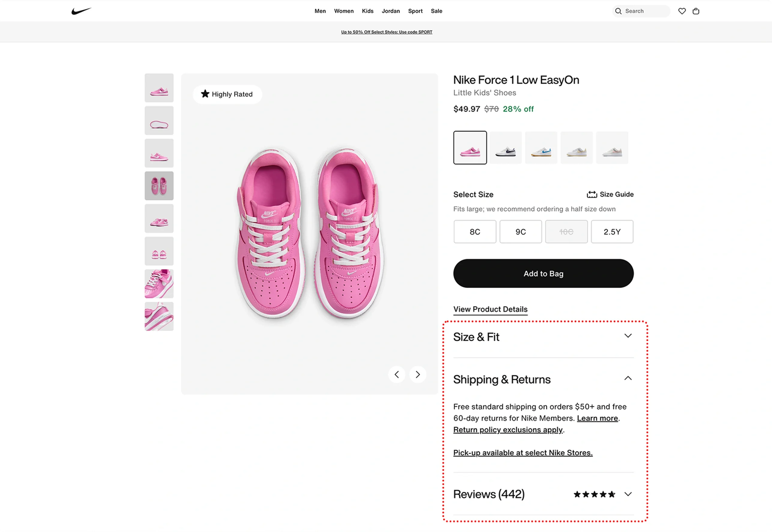The image size is (772, 532).
Task: Open the Jordan menu
Action: (x=391, y=11)
